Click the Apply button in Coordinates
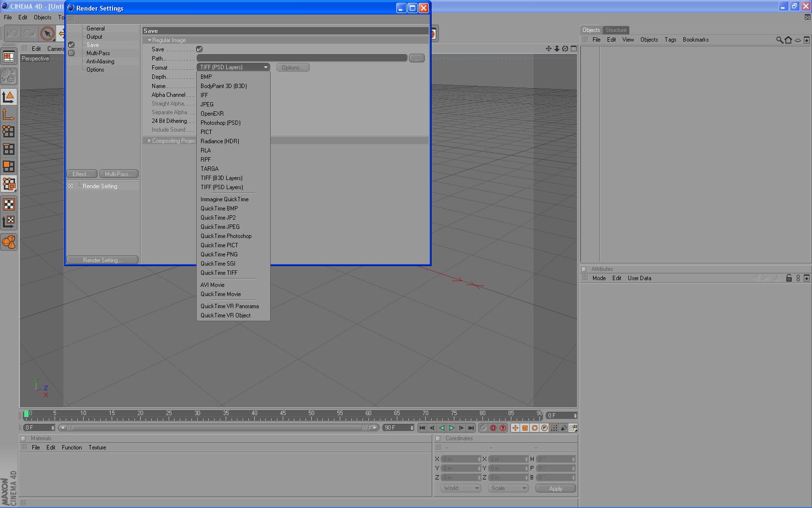The height and width of the screenshot is (508, 812). 556,489
